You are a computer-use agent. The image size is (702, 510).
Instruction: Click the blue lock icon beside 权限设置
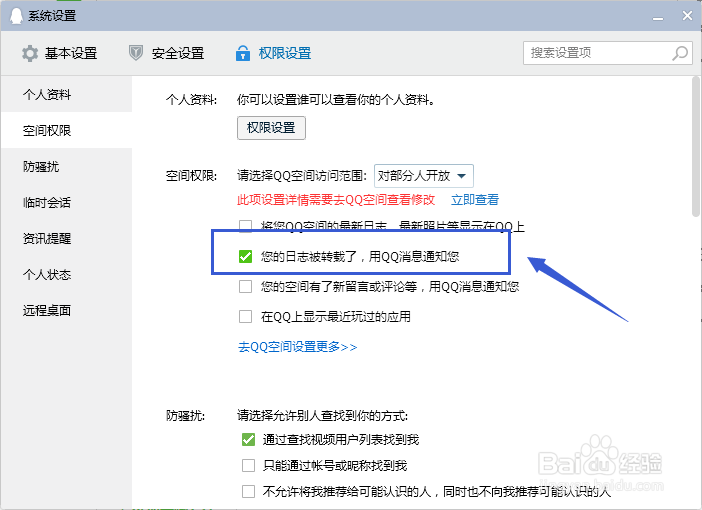[243, 53]
